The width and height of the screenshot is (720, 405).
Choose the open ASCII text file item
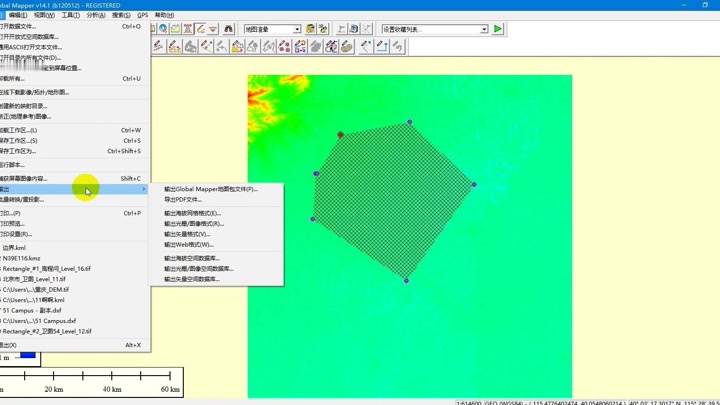tap(73, 47)
